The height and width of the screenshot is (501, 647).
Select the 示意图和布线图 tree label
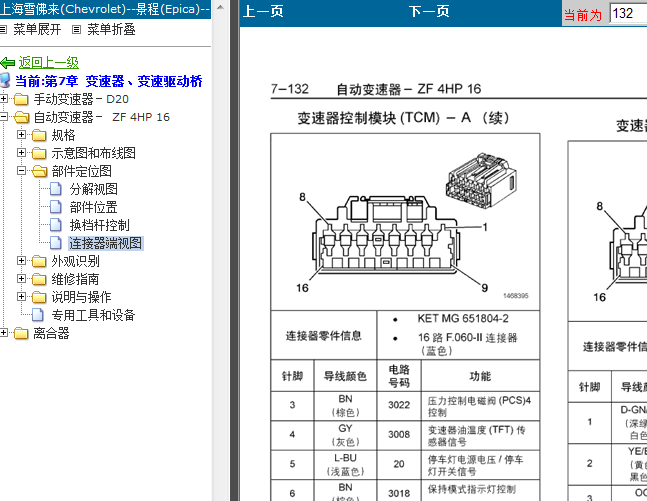(93, 153)
